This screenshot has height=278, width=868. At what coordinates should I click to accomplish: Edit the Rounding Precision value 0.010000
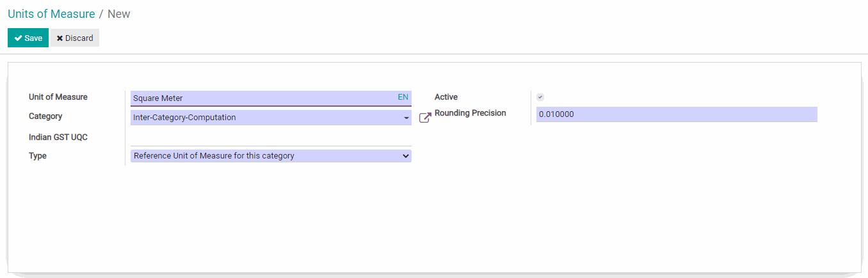(x=676, y=114)
